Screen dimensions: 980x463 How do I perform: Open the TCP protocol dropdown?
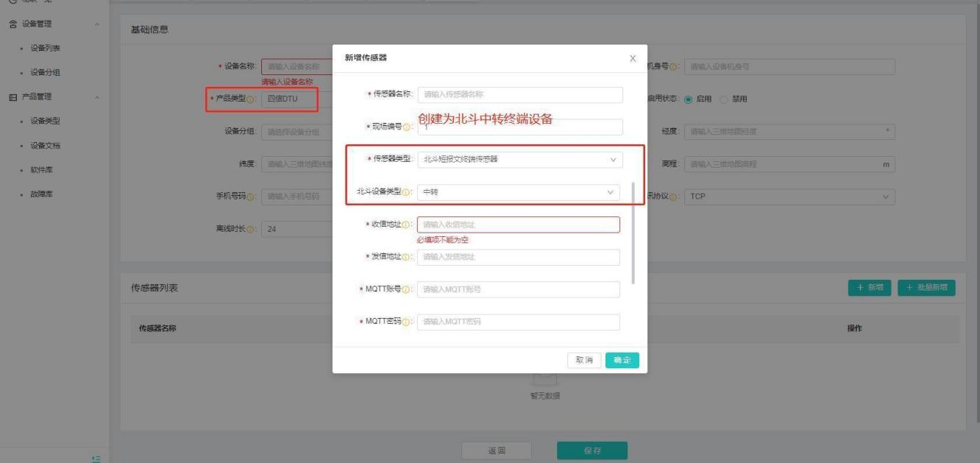coord(789,197)
